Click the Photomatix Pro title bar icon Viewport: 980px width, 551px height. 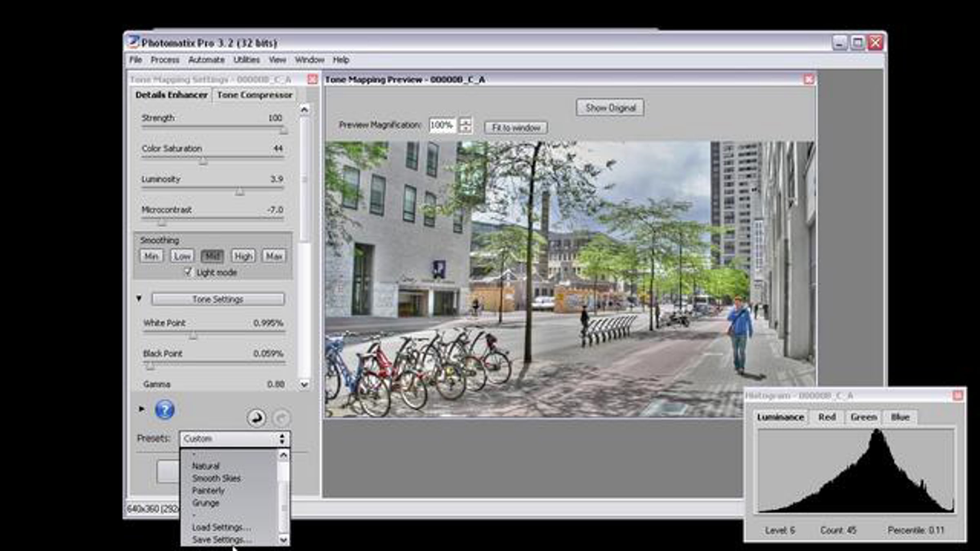coord(134,42)
